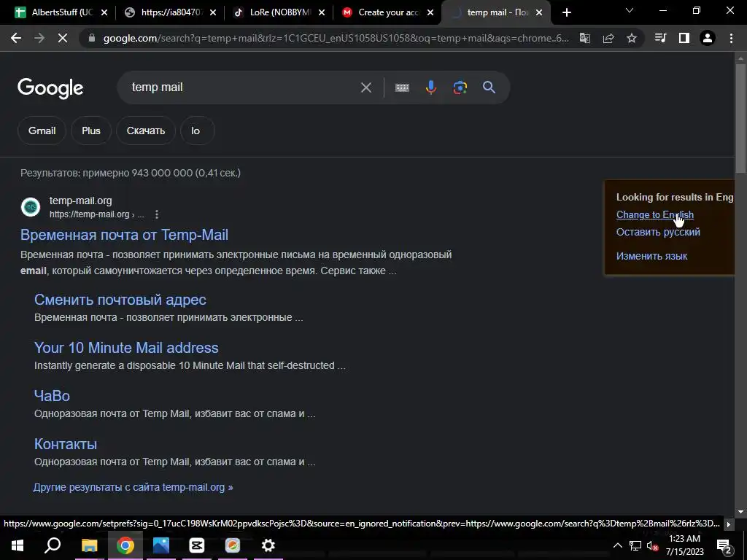Bookmark this page with the star
The height and width of the screenshot is (560, 747).
pyautogui.click(x=632, y=38)
